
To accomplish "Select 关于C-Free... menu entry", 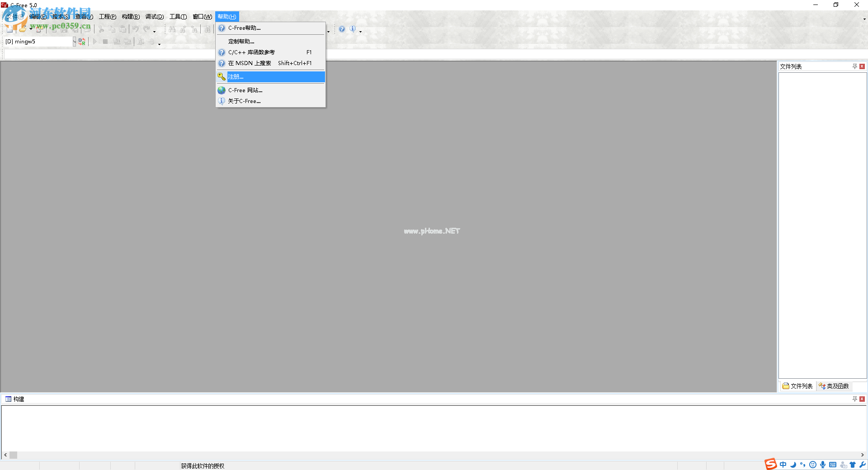I will (x=271, y=101).
